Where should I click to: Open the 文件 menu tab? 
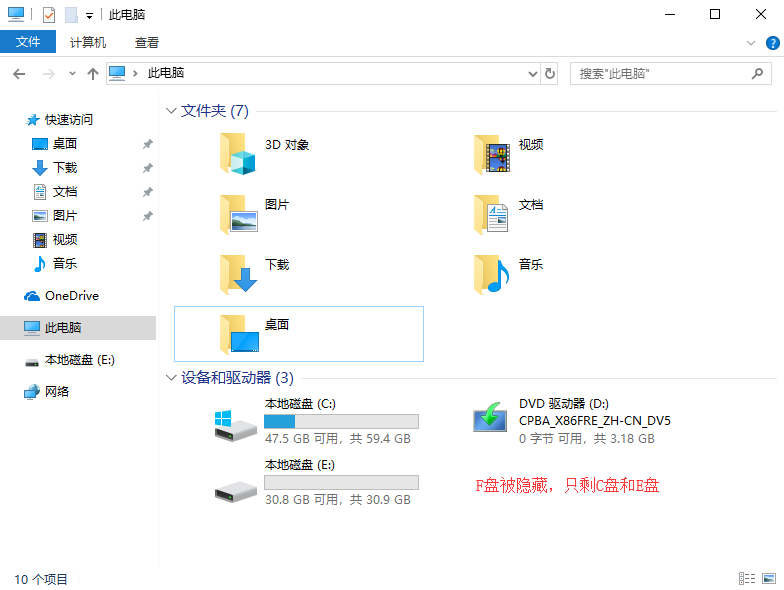coord(28,42)
